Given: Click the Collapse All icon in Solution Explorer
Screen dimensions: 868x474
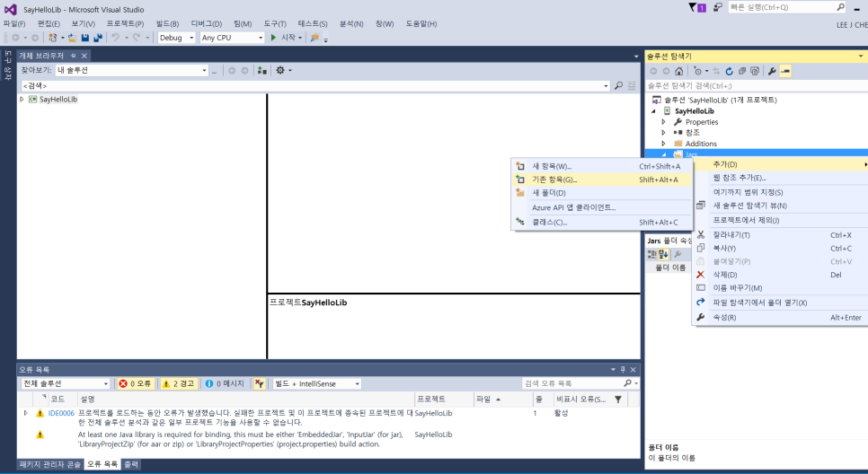Looking at the screenshot, I should 742,71.
